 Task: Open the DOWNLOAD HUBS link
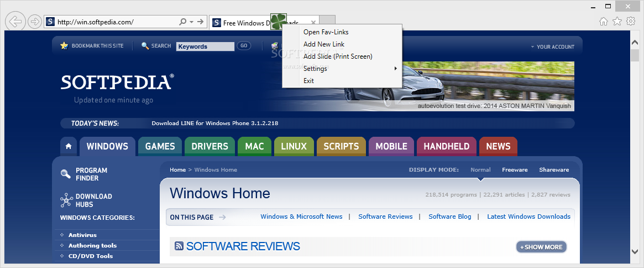point(93,200)
